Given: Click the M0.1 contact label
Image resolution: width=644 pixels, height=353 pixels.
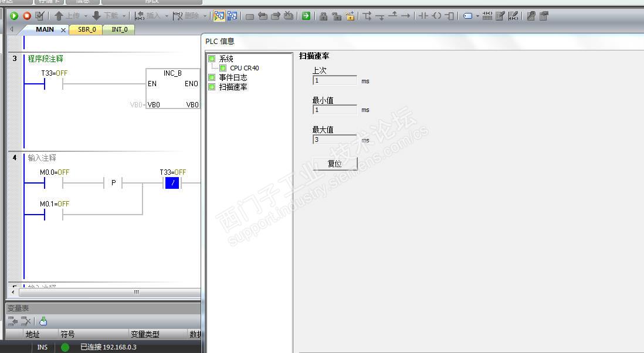Looking at the screenshot, I should pos(54,204).
